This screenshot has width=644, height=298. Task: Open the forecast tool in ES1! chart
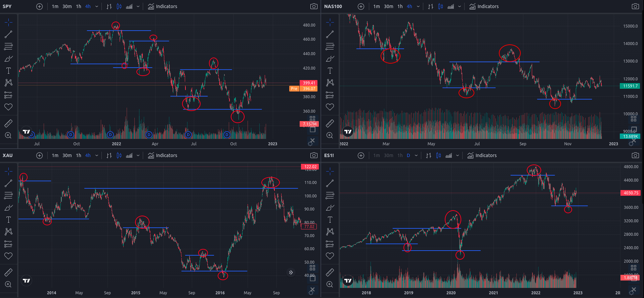pos(330,244)
